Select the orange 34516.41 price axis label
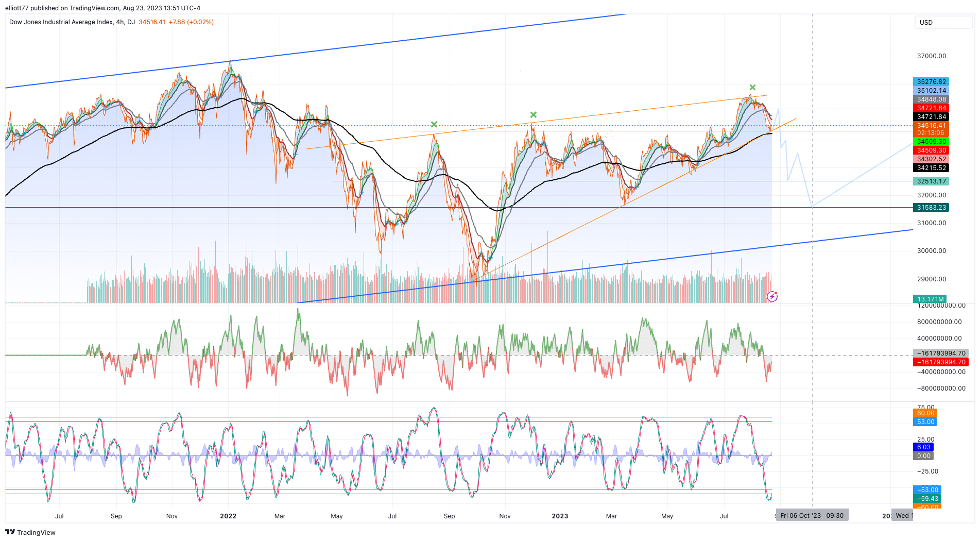Viewport: 980px width, 541px height. [x=931, y=126]
